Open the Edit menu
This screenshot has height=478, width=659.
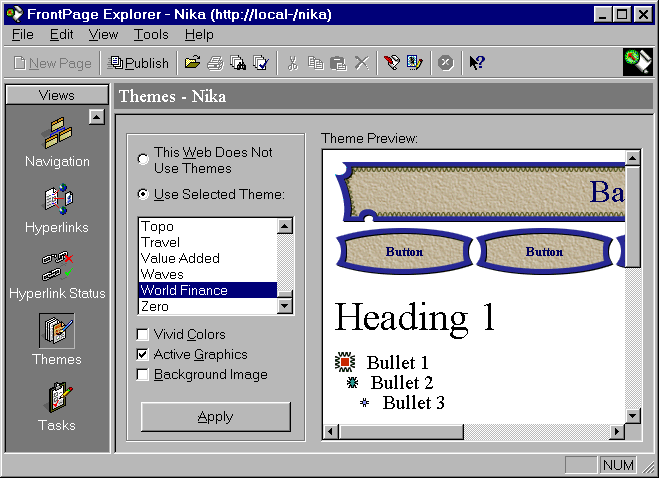[x=61, y=34]
